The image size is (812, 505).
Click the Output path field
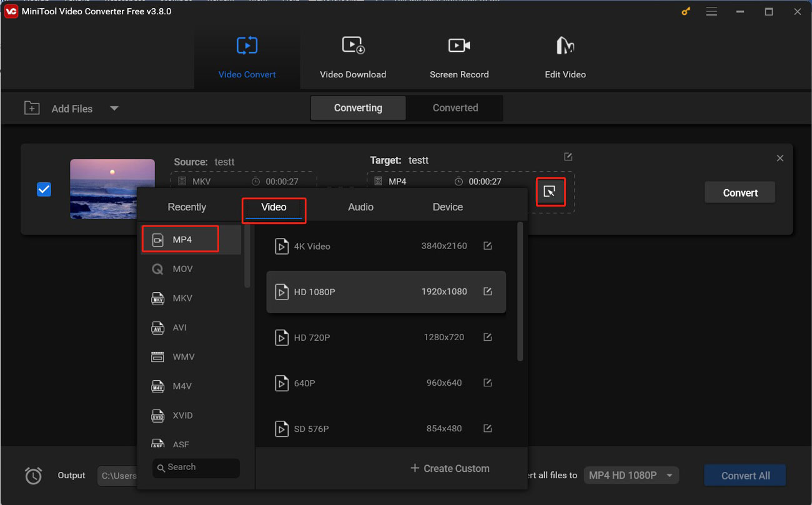[117, 476]
